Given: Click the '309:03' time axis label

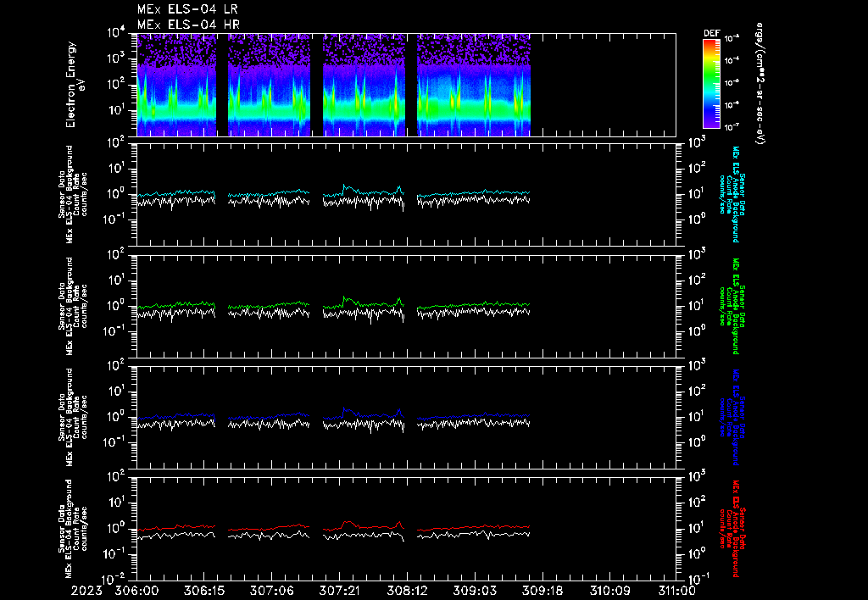Looking at the screenshot, I should (474, 591).
